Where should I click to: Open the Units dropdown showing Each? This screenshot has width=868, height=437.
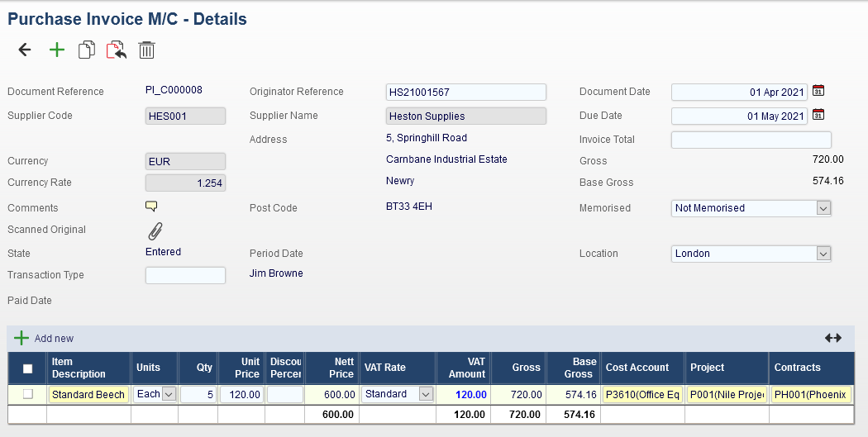coord(169,395)
